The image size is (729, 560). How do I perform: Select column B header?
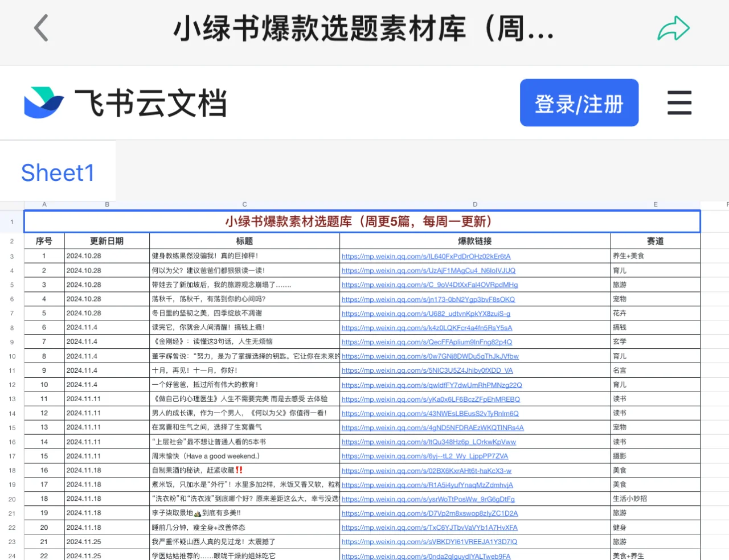107,204
